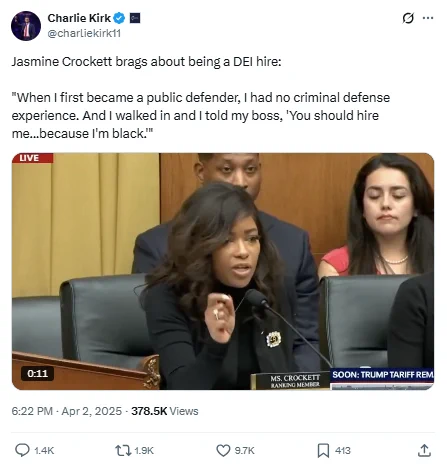Click the LIVE badge on video
Screen dimensions: 447x466
point(32,158)
